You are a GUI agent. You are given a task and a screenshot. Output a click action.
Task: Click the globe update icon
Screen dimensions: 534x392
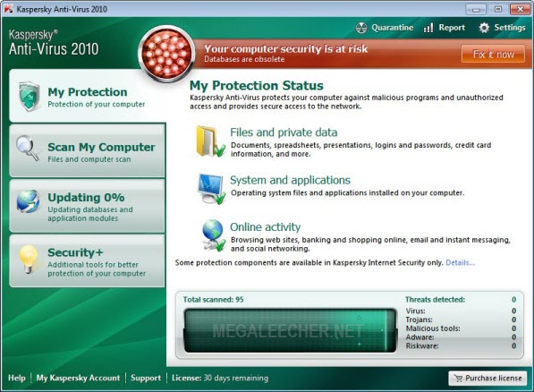(x=28, y=201)
